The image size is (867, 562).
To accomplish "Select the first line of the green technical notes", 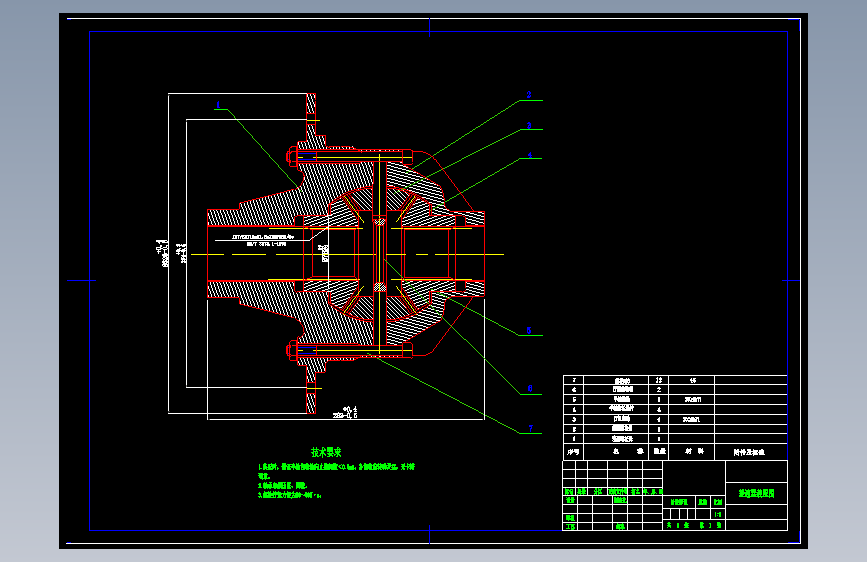I will (x=336, y=467).
